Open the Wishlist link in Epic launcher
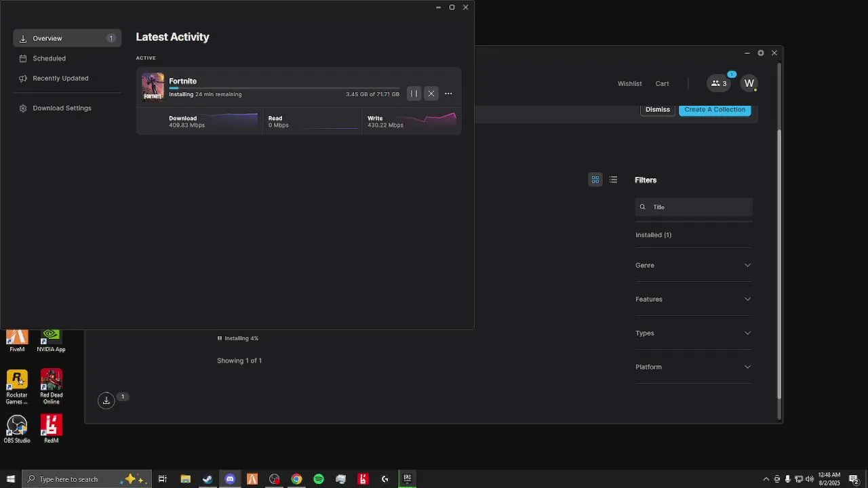The width and height of the screenshot is (868, 488). 629,83
